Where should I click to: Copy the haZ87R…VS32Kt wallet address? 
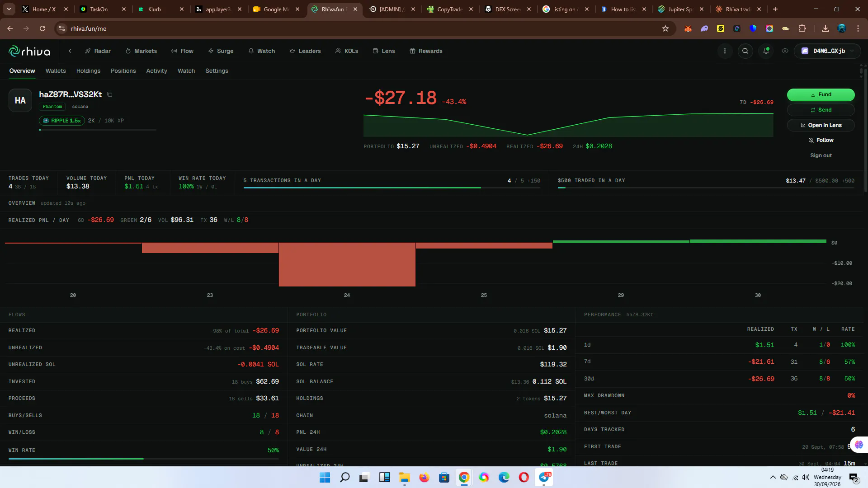[x=109, y=94]
